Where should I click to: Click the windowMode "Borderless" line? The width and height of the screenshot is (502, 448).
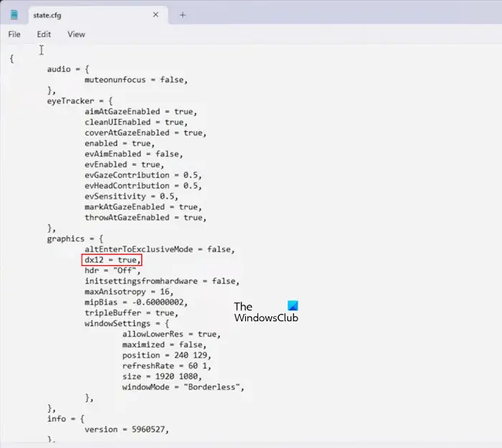pyautogui.click(x=183, y=387)
